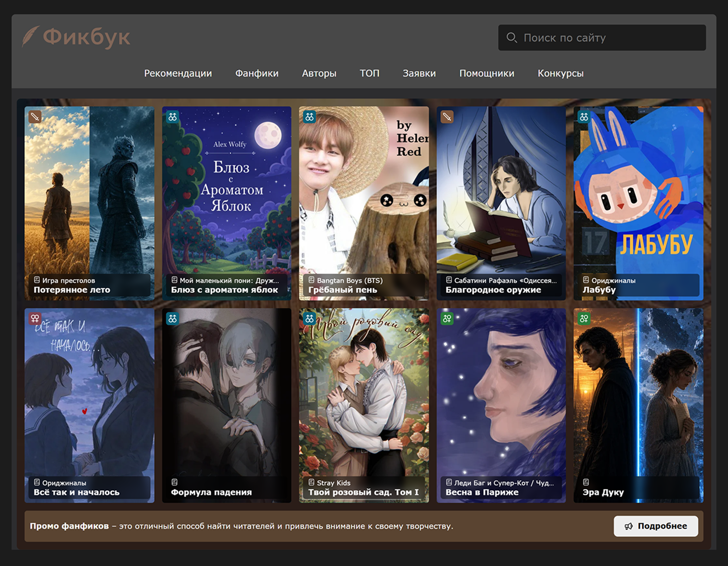The image size is (728, 566).
Task: Follow the Bangtan Boys (BTS) fandom link
Action: point(350,281)
